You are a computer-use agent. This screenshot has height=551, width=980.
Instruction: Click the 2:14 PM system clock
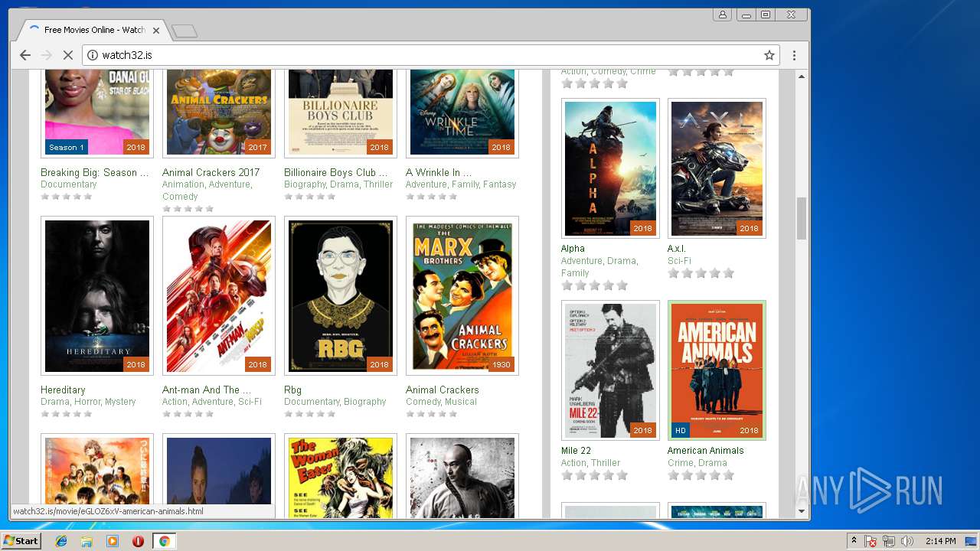(941, 541)
